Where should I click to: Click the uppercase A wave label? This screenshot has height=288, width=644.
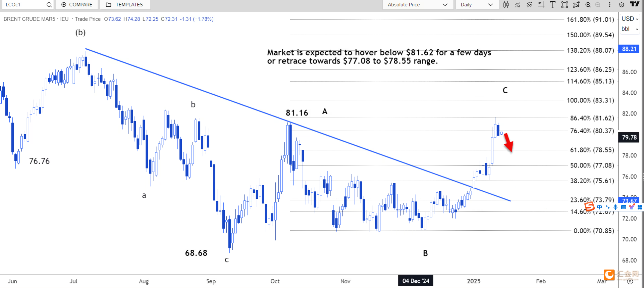pyautogui.click(x=325, y=111)
